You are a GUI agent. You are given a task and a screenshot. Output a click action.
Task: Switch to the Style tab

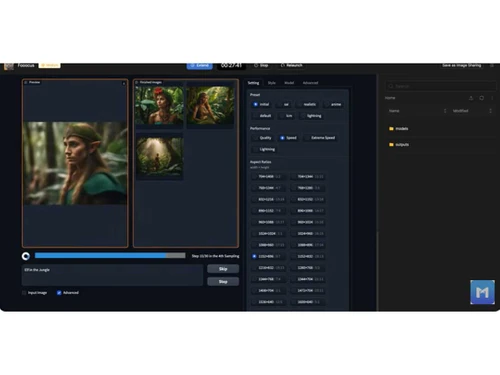[272, 83]
